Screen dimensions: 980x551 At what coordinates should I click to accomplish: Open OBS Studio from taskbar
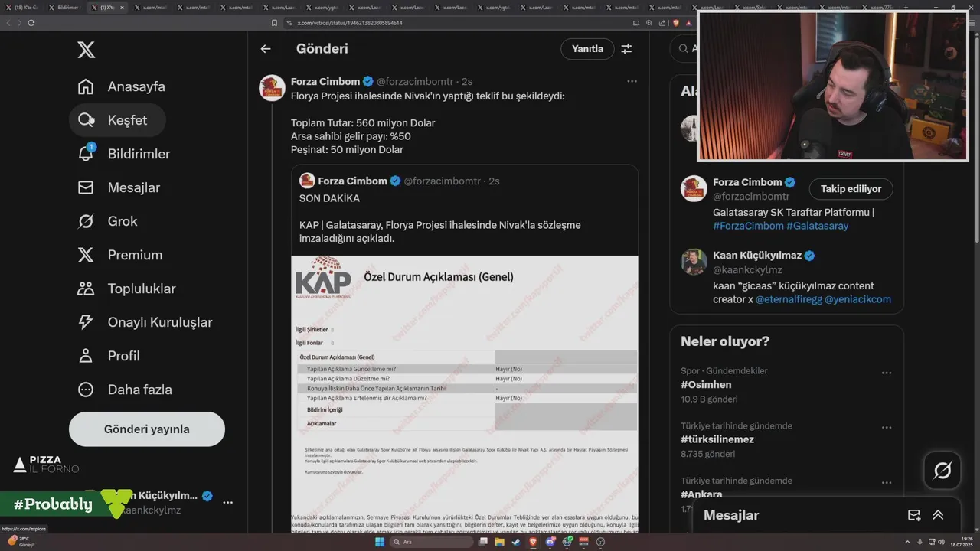point(600,542)
